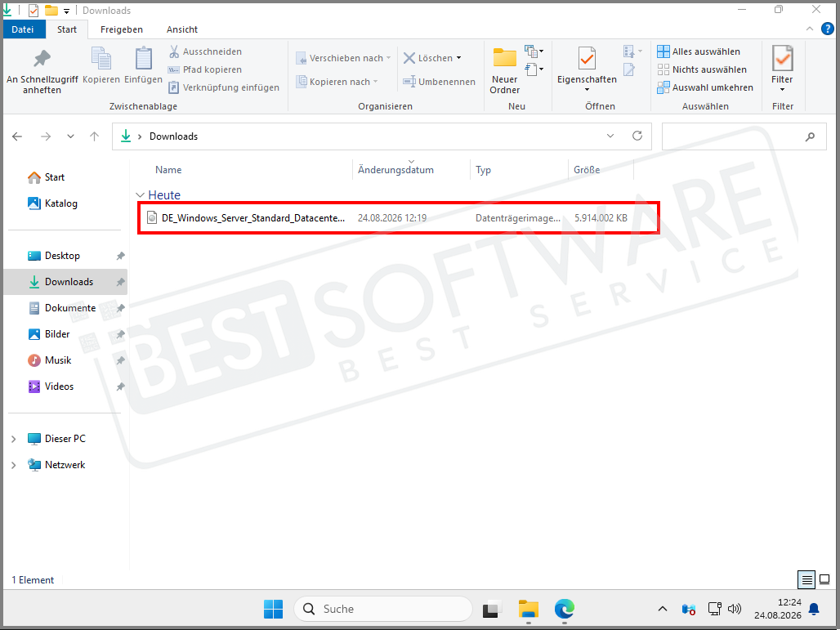840x630 pixels.
Task: Click Downloads in the address bar
Action: click(x=173, y=136)
